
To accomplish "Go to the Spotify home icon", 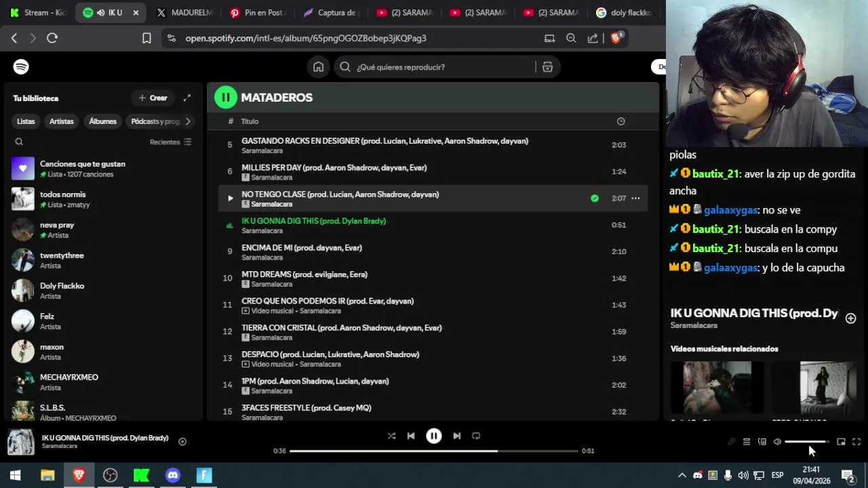I will pyautogui.click(x=318, y=66).
